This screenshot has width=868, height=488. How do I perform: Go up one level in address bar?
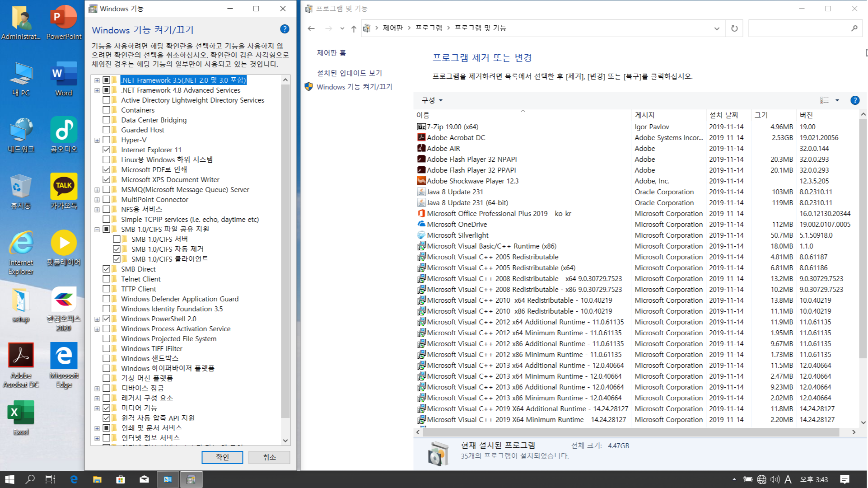click(x=354, y=28)
